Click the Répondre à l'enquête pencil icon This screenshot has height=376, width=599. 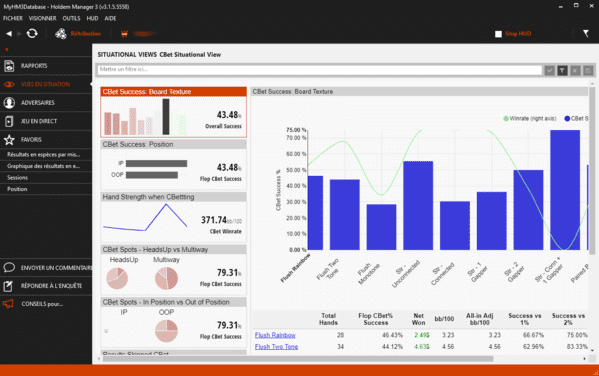pyautogui.click(x=8, y=286)
